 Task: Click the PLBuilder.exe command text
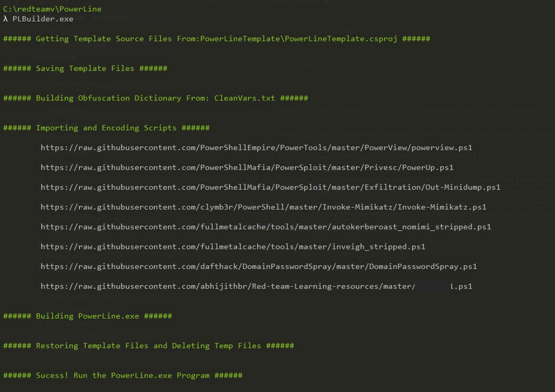43,19
